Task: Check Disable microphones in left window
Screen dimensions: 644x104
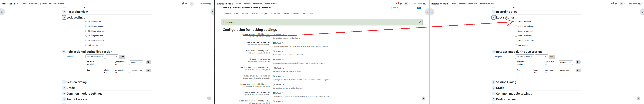Action: tap(87, 26)
